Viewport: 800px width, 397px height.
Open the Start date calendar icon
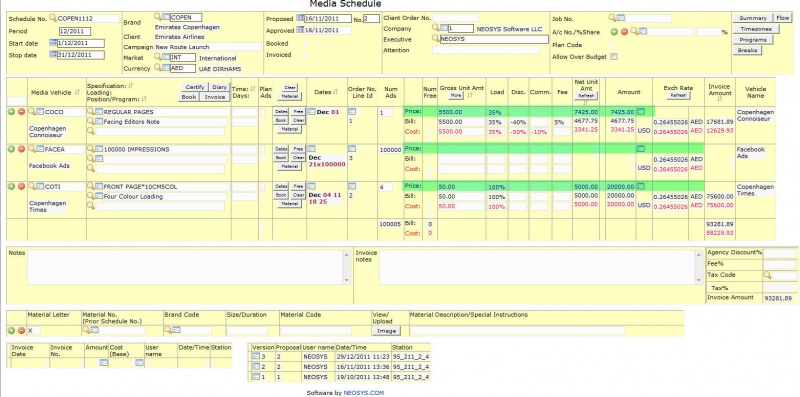point(53,43)
